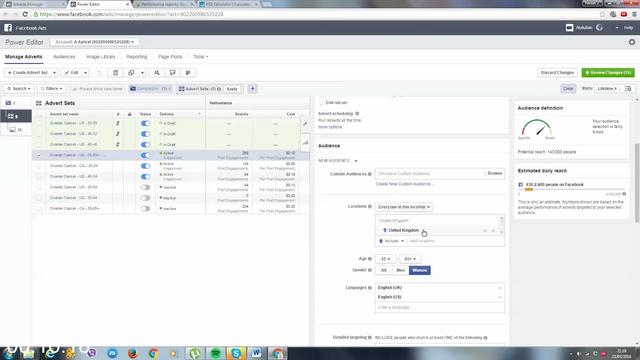
Task: Turn on last Inactive advert set switch
Action: tap(145, 209)
